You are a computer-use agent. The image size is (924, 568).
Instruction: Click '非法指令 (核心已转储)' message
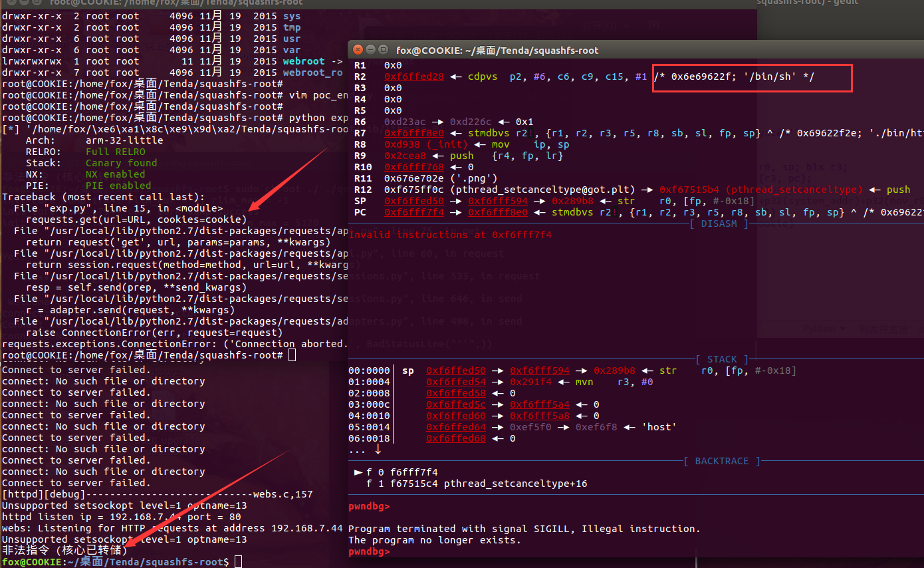(64, 551)
